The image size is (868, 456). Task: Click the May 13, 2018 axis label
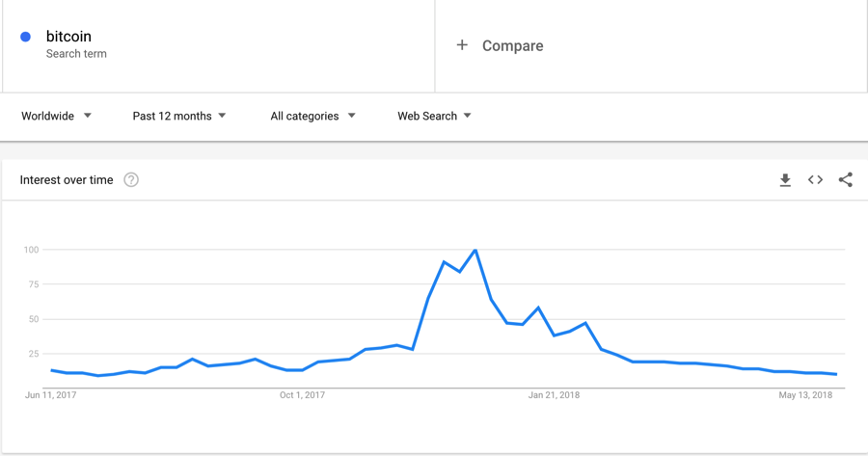click(x=805, y=395)
